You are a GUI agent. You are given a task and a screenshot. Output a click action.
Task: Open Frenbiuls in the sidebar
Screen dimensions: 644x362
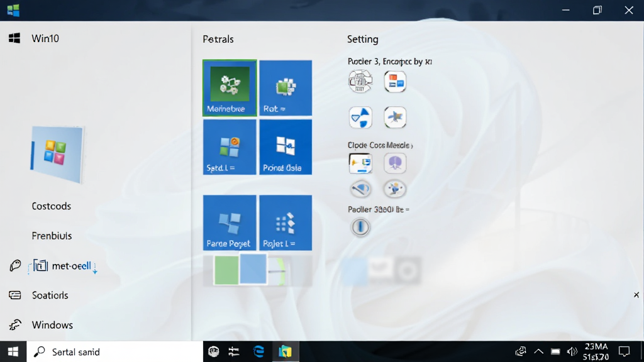(52, 236)
